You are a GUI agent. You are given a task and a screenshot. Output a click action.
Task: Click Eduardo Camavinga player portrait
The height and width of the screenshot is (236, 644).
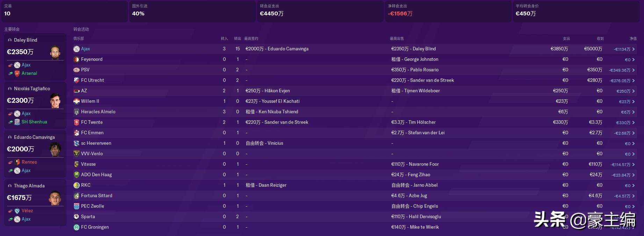(55, 150)
